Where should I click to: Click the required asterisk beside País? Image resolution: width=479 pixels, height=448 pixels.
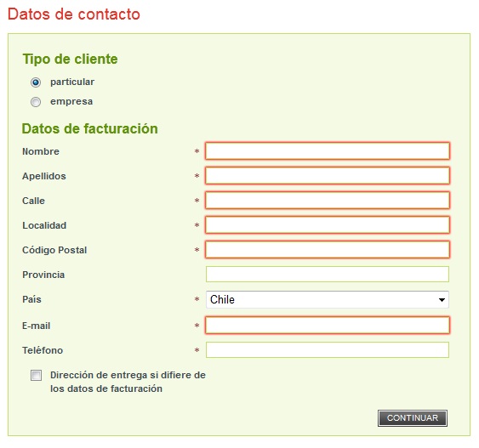coord(197,299)
